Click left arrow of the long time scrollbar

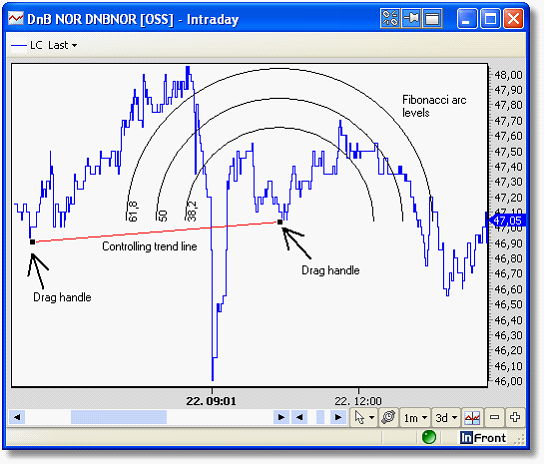17,417
